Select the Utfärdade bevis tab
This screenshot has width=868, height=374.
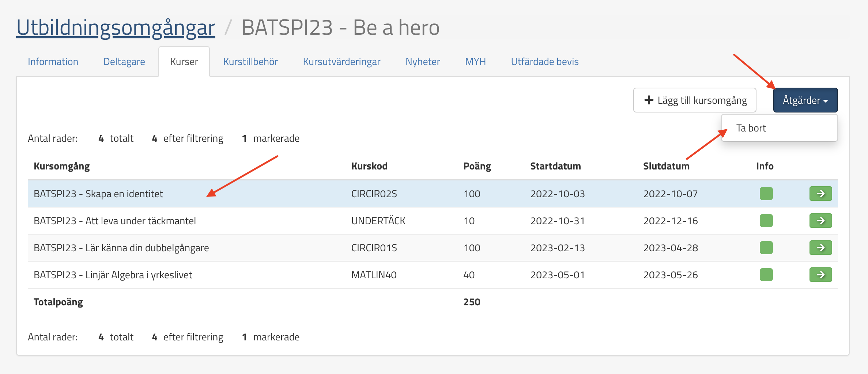(x=544, y=62)
